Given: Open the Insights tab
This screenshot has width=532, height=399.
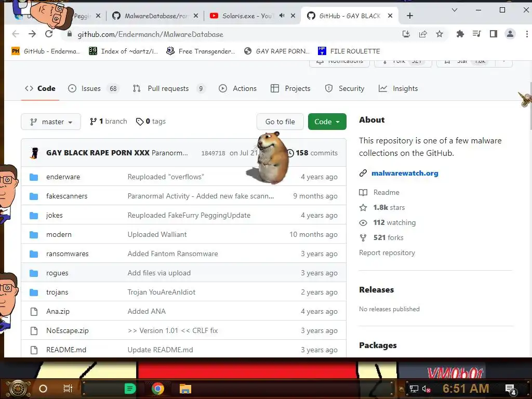Looking at the screenshot, I should 398,88.
